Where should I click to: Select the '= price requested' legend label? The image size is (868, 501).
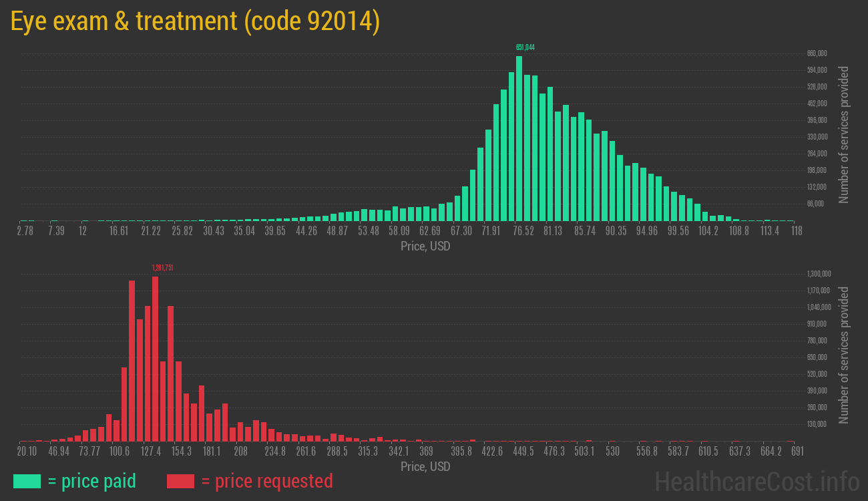point(266,481)
